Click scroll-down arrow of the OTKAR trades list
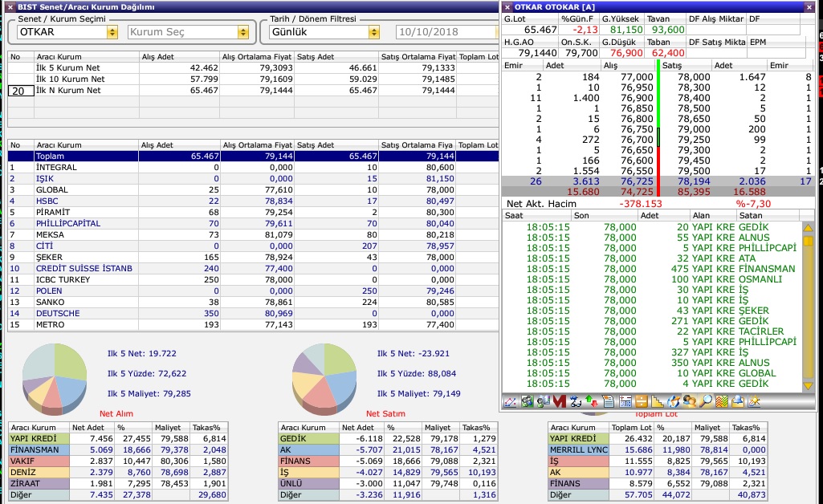The image size is (823, 504). click(x=809, y=385)
